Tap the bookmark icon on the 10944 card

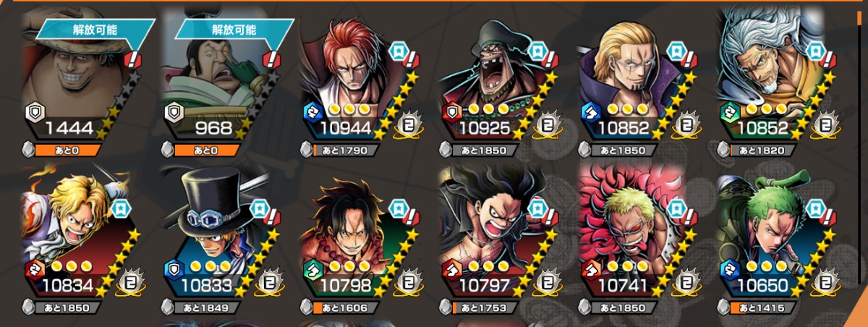click(x=397, y=51)
